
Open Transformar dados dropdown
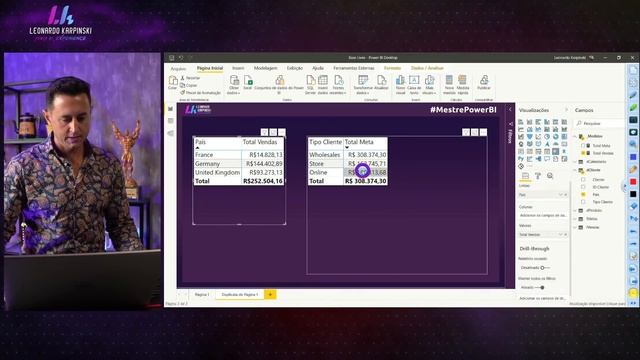click(x=362, y=85)
